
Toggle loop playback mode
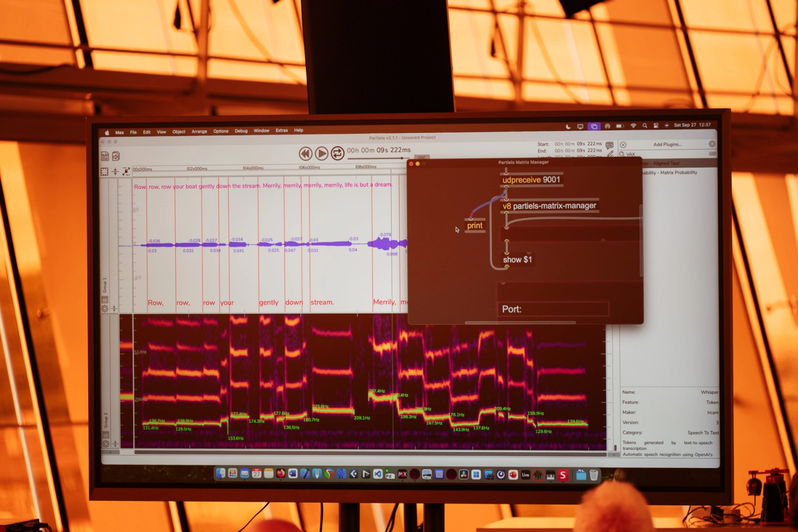(337, 154)
